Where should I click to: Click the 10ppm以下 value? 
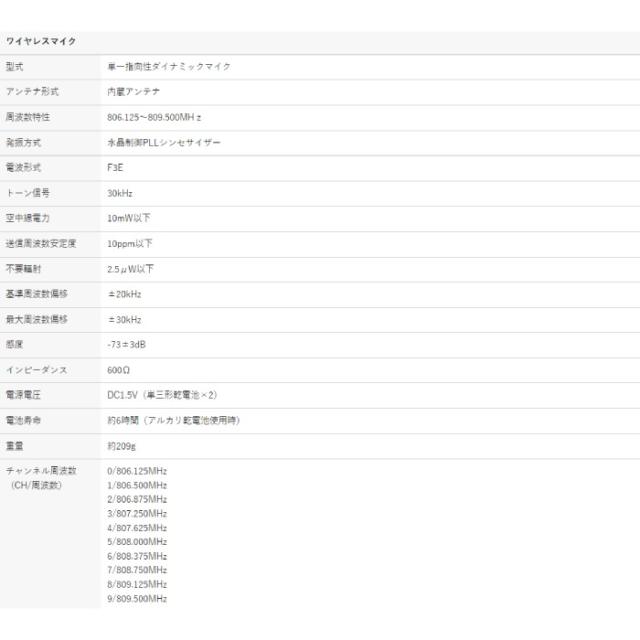click(130, 244)
